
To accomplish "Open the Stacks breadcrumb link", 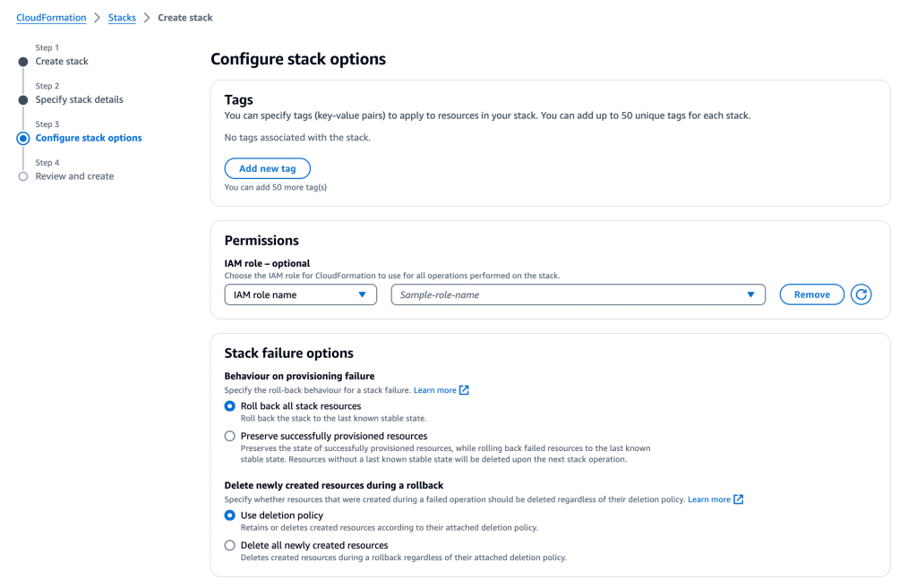I will coord(122,17).
